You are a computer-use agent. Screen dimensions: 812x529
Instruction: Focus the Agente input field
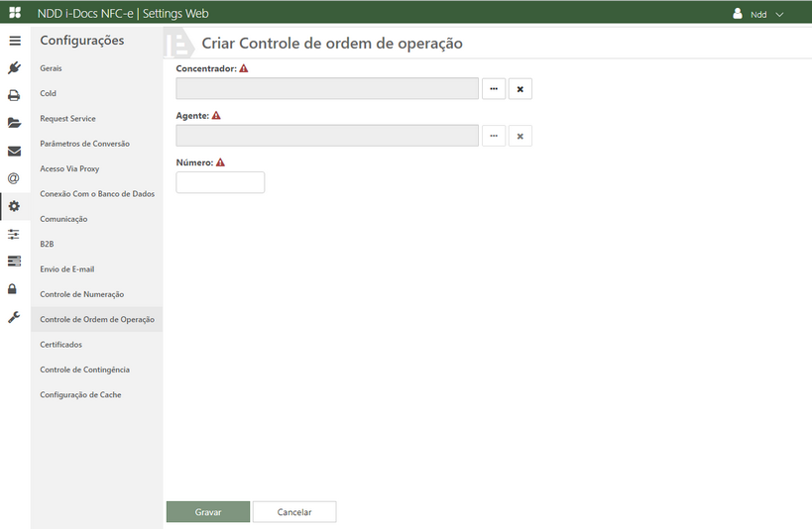(x=327, y=136)
